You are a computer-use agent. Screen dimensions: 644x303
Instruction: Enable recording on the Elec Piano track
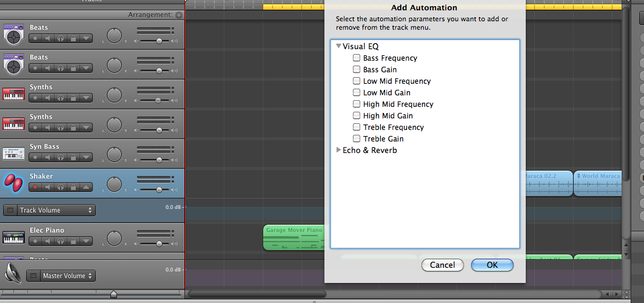(35, 241)
